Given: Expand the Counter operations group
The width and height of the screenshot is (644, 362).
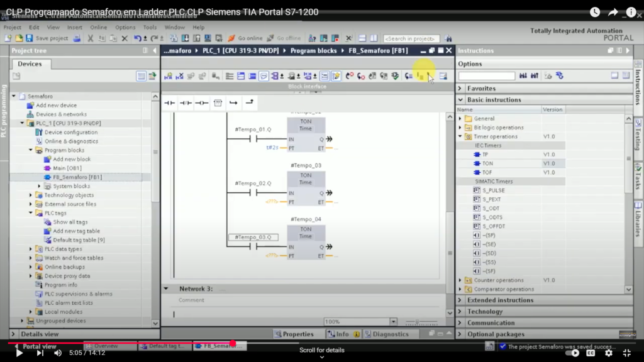Looking at the screenshot, I should [x=460, y=280].
